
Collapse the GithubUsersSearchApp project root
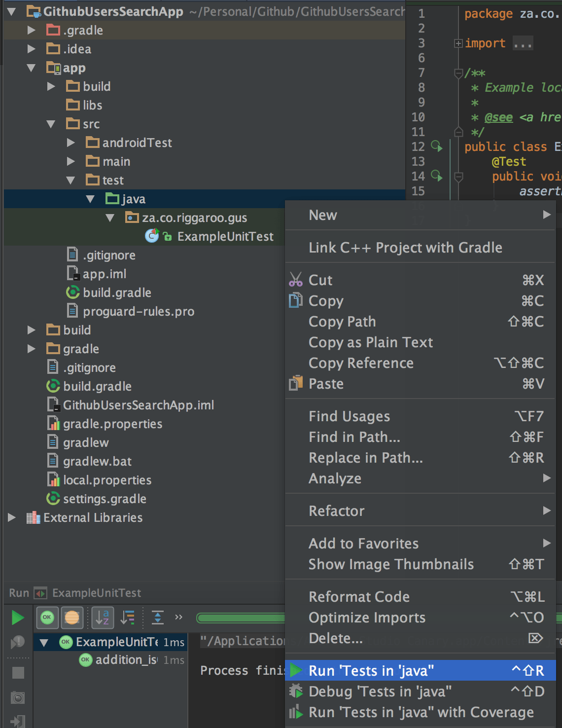tap(11, 11)
